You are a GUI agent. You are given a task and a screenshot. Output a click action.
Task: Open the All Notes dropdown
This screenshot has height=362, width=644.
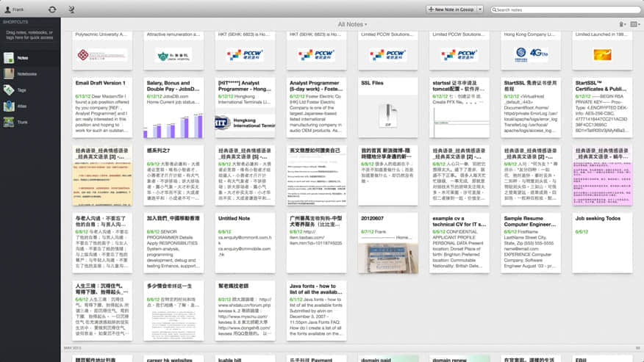[x=352, y=24]
